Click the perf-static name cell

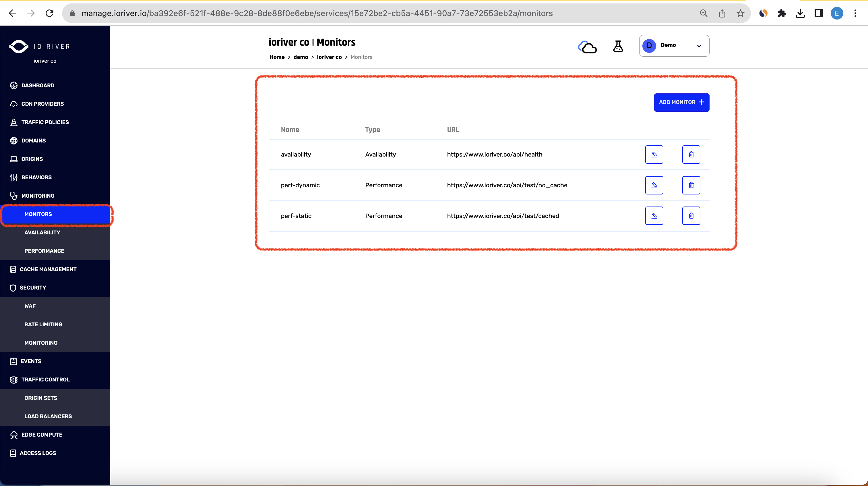296,216
